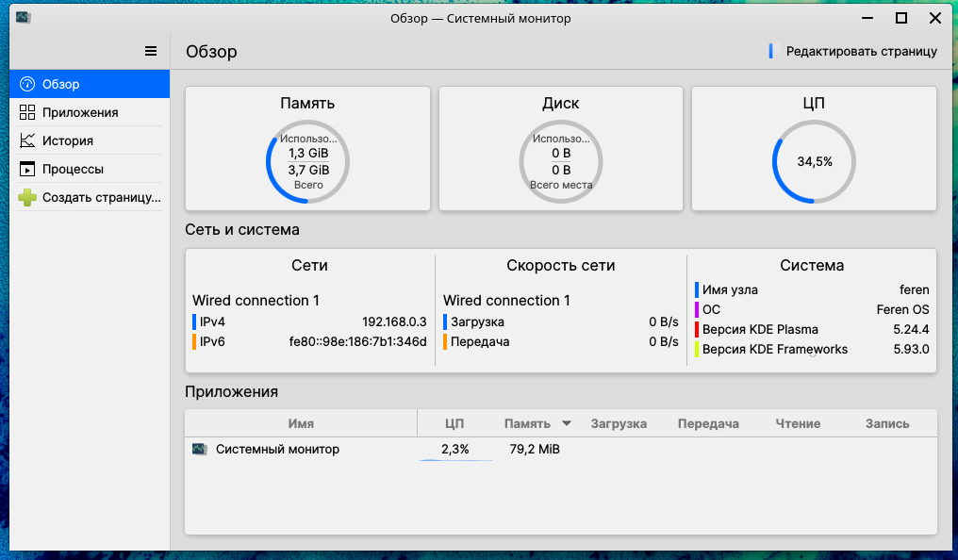This screenshot has width=958, height=560.
Task: Click the ЦП usage circular gauge
Action: coord(814,161)
